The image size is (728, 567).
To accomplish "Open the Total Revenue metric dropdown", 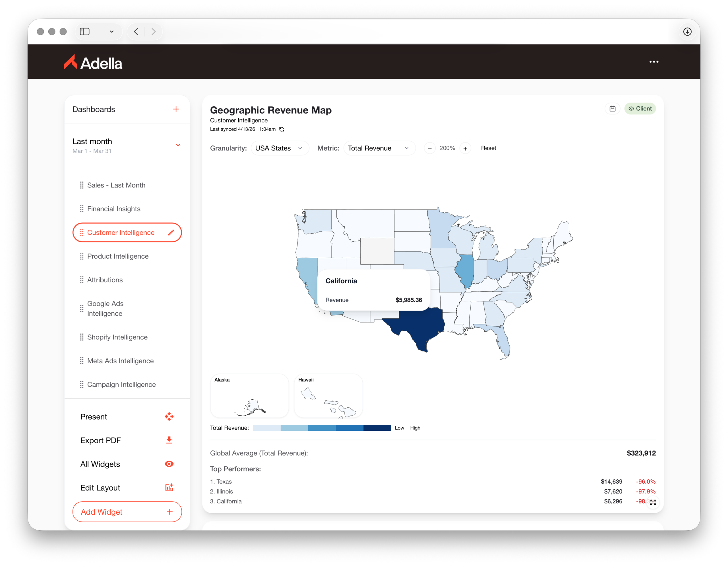I will [x=379, y=148].
